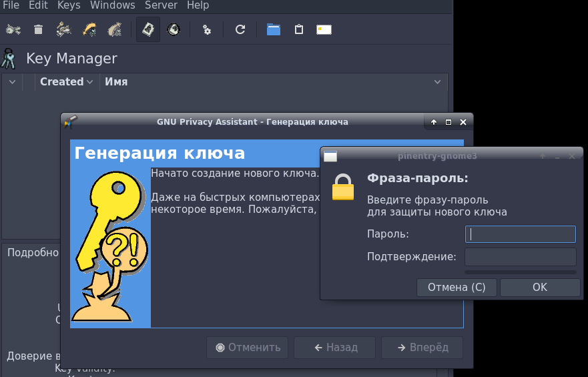
Task: Click the Отмена (C) button
Action: [x=457, y=288]
